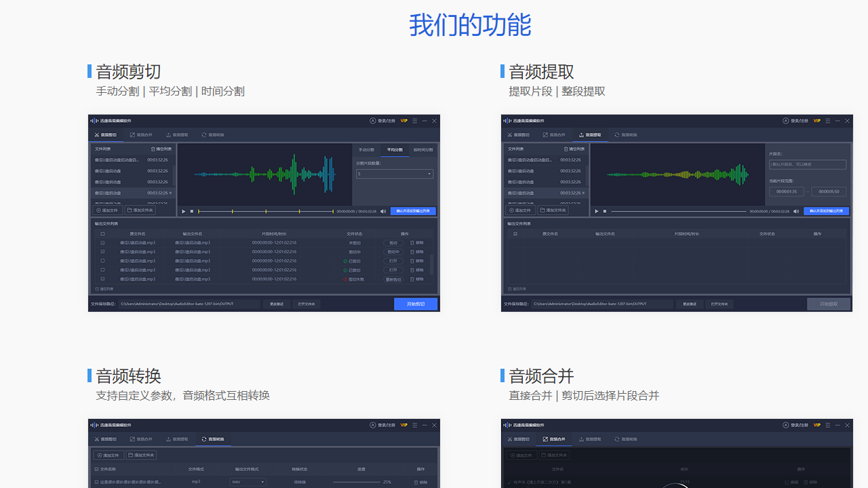Click the stop playback icon beside the play button
Image resolution: width=868 pixels, height=488 pixels.
(192, 211)
